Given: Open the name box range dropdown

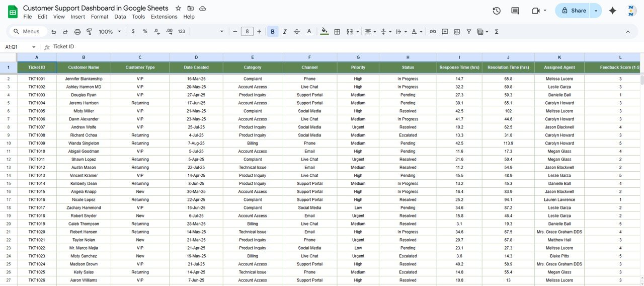Looking at the screenshot, I should tap(34, 47).
